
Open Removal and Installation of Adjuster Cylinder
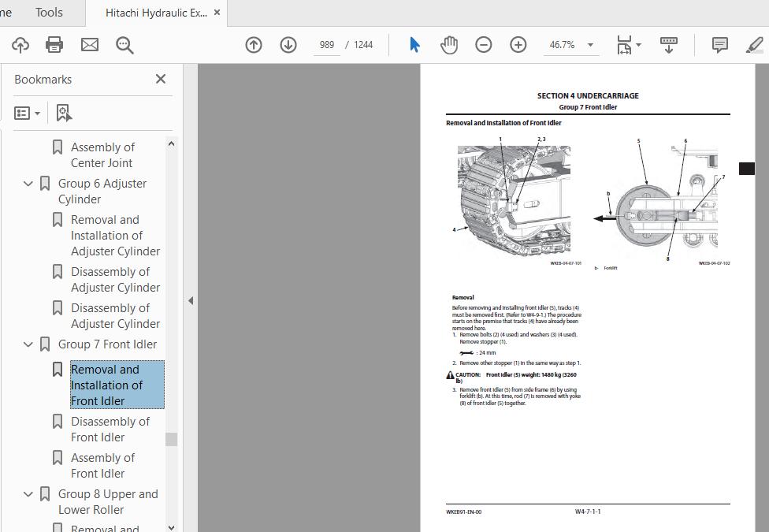coord(115,236)
